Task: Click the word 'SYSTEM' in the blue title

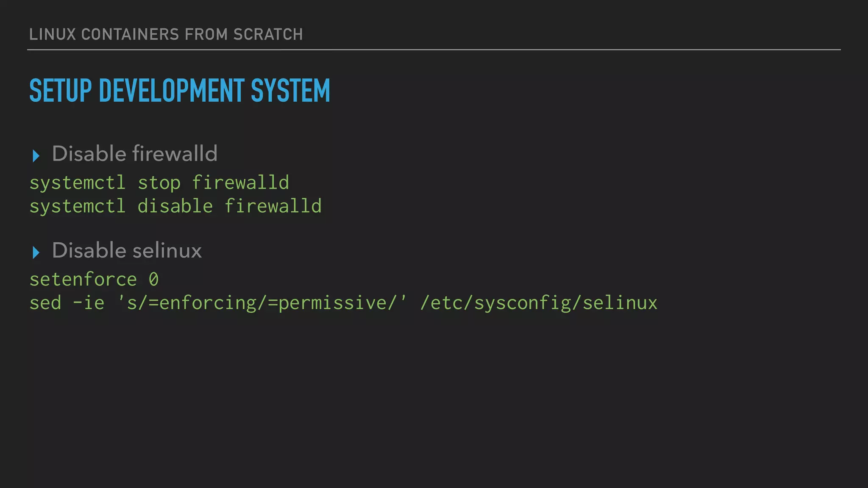Action: pyautogui.click(x=290, y=91)
